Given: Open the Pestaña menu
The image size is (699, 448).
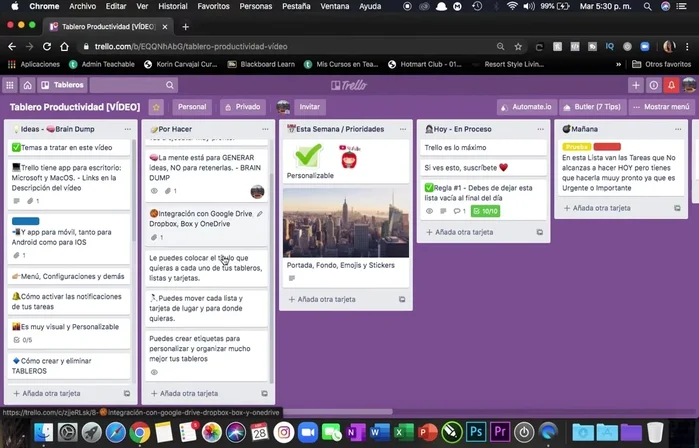Looking at the screenshot, I should pos(296,6).
